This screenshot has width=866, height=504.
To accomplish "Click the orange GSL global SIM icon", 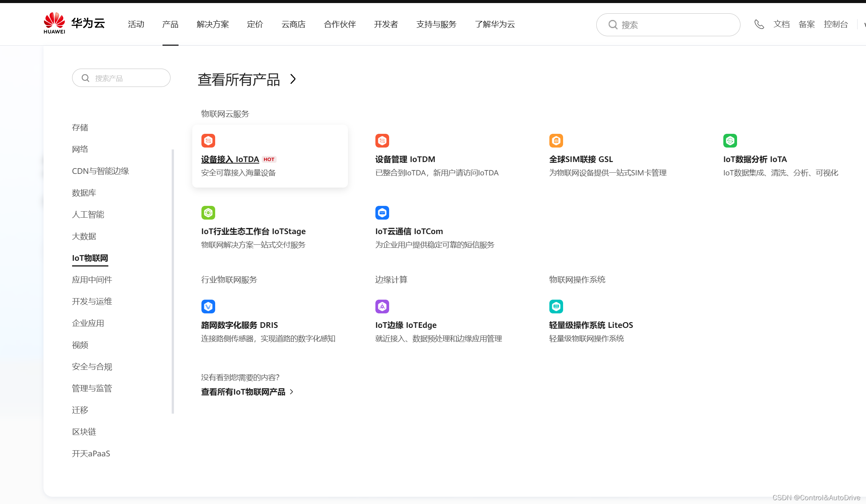I will pos(556,141).
